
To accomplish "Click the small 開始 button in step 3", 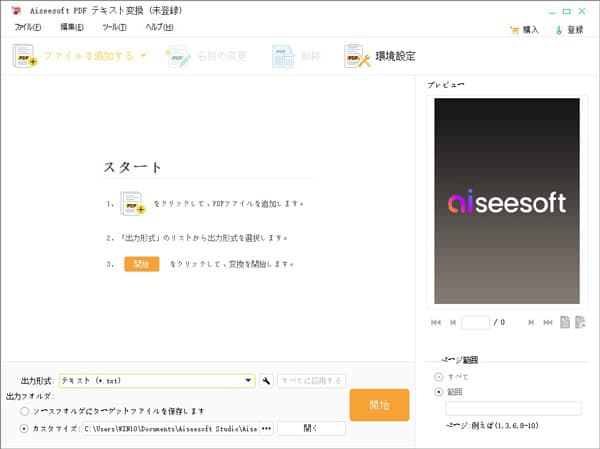I will point(142,264).
